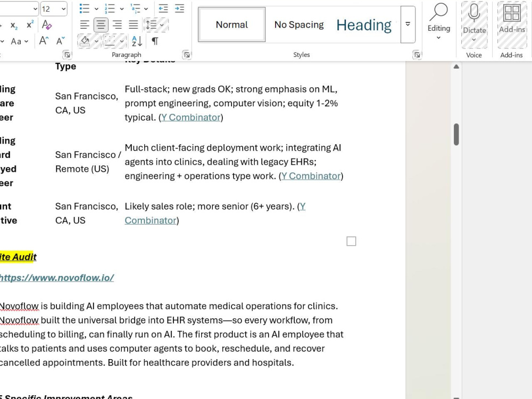This screenshot has height=399, width=532.
Task: Expand the Editing group chevron
Action: click(438, 38)
